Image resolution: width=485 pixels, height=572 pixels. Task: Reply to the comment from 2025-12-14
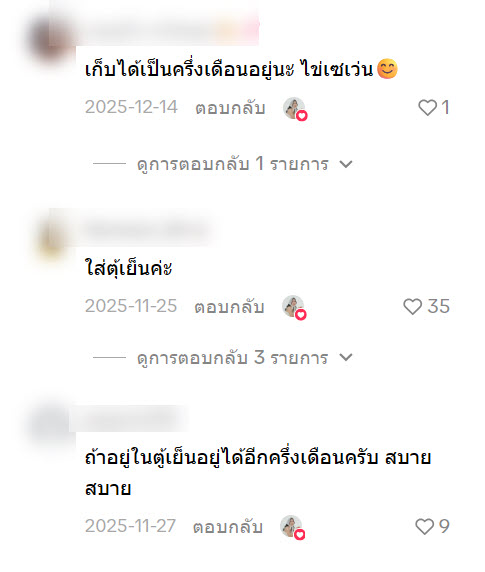230,108
